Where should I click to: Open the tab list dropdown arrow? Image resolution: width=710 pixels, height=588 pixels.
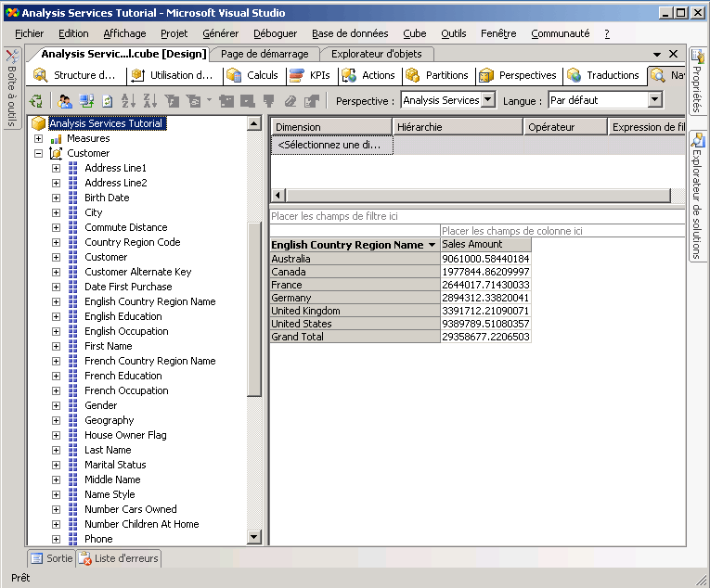657,55
